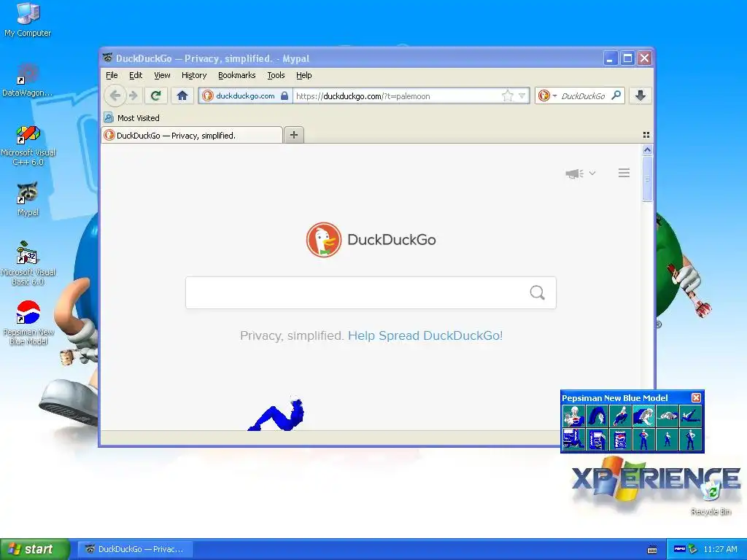Select the Pepsiman New Blue Model desktop shortcut
Image resolution: width=747 pixels, height=560 pixels.
[x=28, y=322]
